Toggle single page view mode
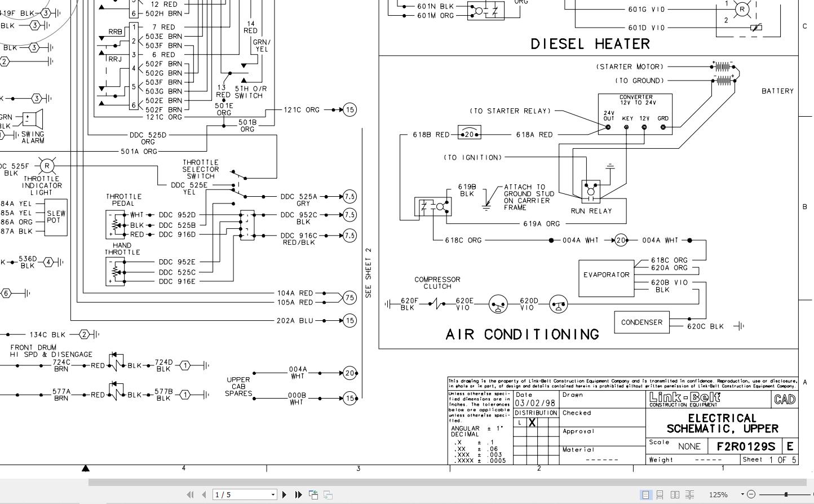This screenshot has height=504, width=814. coord(645,494)
